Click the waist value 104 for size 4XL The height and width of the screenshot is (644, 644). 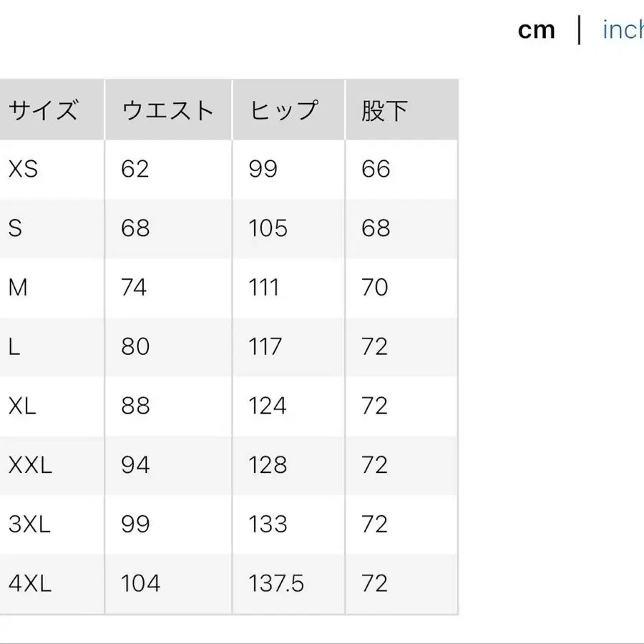coord(139,583)
